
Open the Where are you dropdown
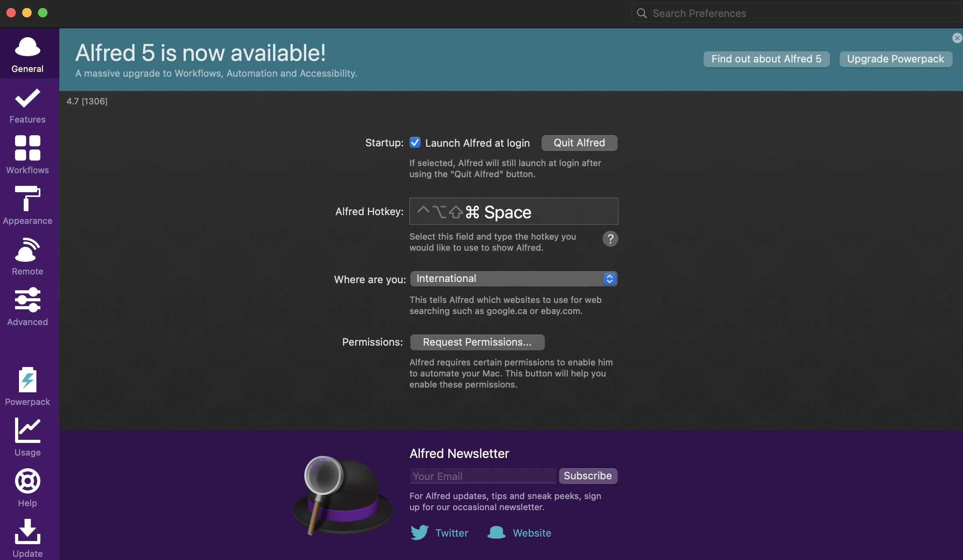pos(514,279)
